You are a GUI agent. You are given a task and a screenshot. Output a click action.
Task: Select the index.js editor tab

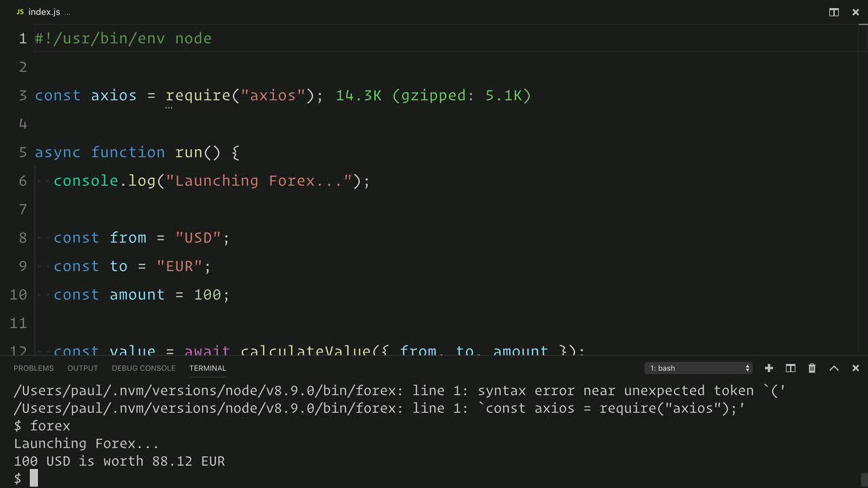(44, 12)
